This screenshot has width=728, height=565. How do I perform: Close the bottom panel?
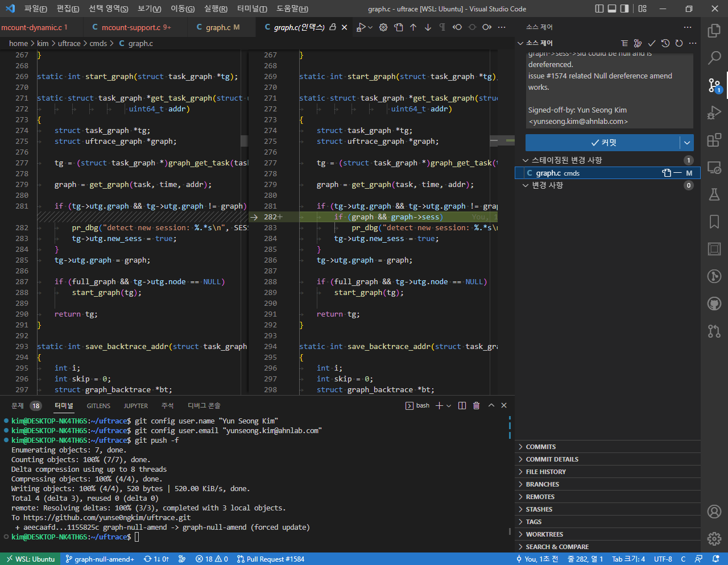coord(504,405)
